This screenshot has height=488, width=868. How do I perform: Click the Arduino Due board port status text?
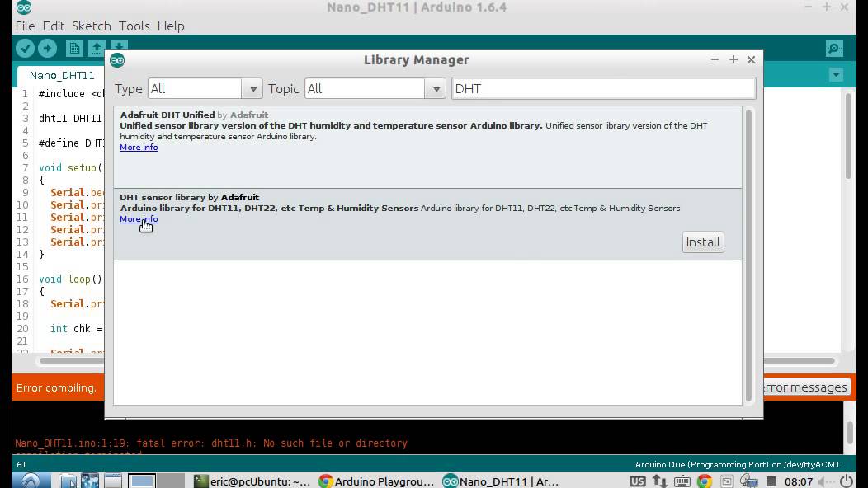pos(738,465)
